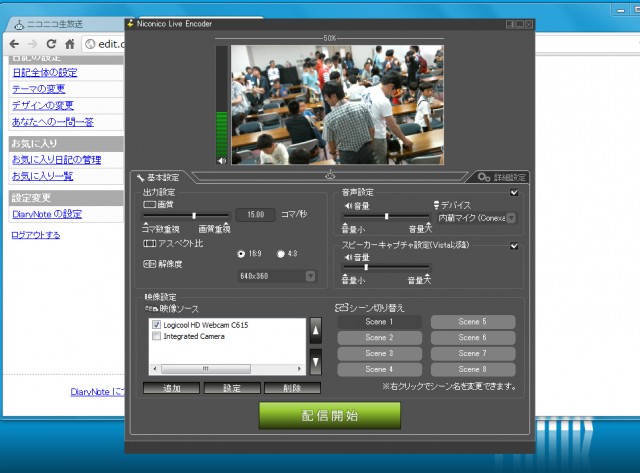Open デザインの変更 link in browser

43,105
